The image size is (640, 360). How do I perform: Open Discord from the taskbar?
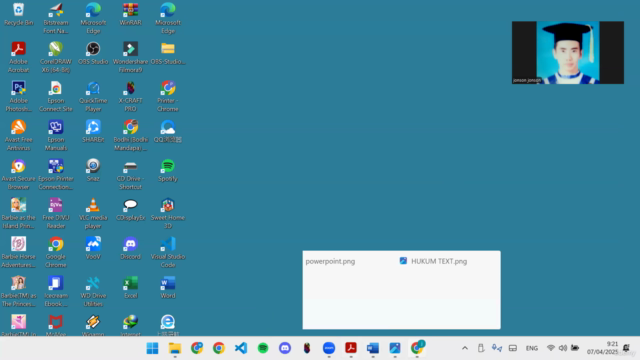coord(285,348)
